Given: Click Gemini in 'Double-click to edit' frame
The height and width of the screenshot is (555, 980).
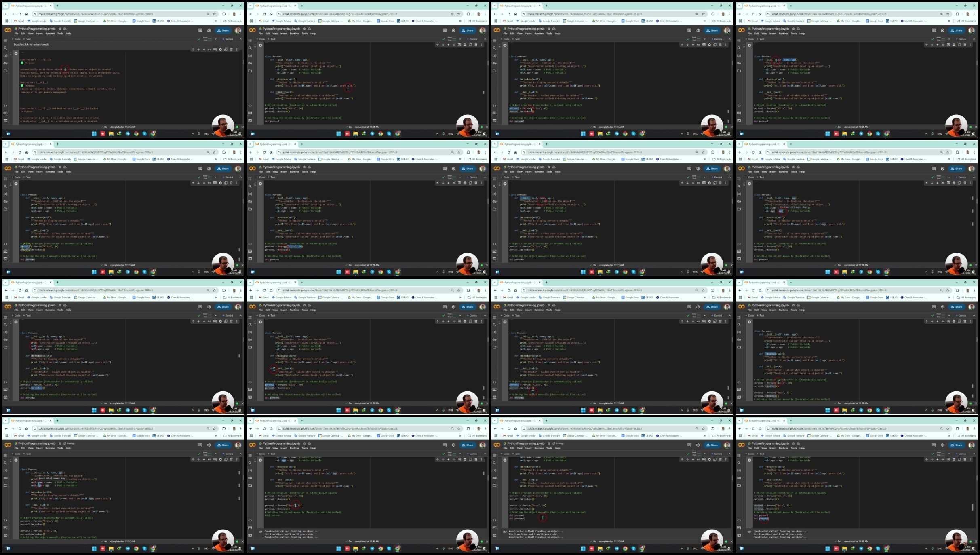Looking at the screenshot, I should [x=228, y=39].
